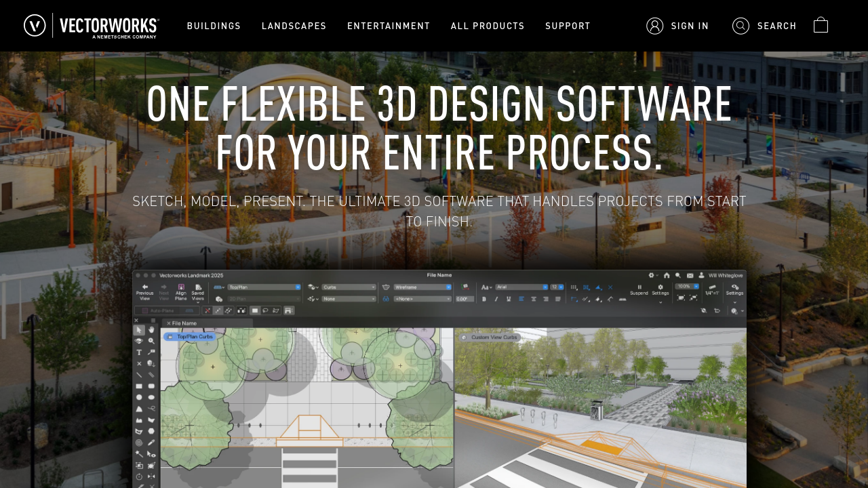Viewport: 868px width, 488px height.
Task: Open the Wireframe render mode dropdown
Action: click(x=422, y=287)
